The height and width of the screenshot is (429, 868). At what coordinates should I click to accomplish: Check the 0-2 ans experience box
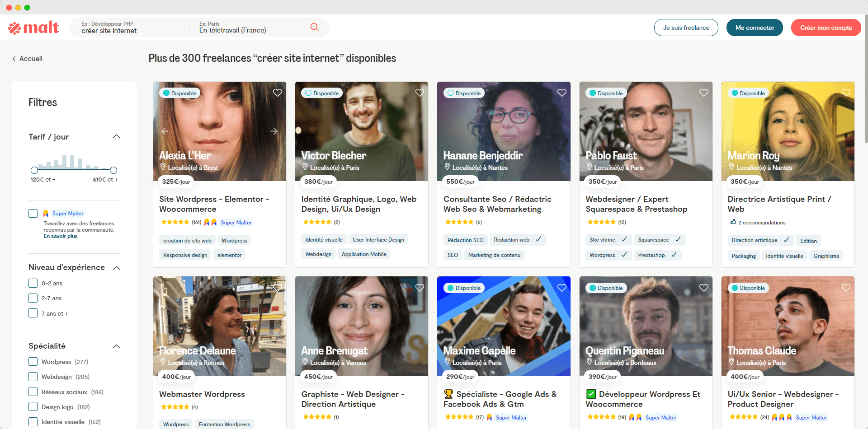click(x=33, y=283)
